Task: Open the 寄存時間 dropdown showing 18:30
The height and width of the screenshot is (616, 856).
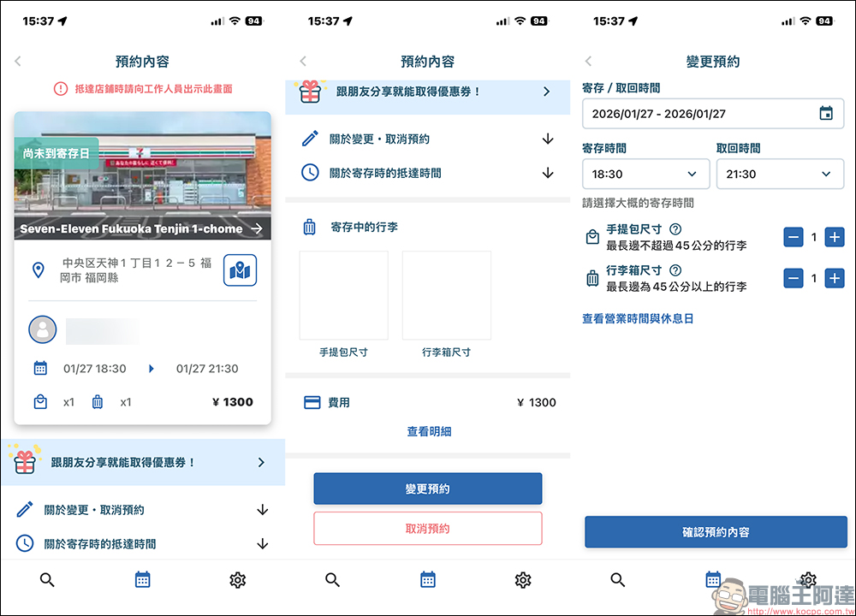Action: pyautogui.click(x=645, y=174)
